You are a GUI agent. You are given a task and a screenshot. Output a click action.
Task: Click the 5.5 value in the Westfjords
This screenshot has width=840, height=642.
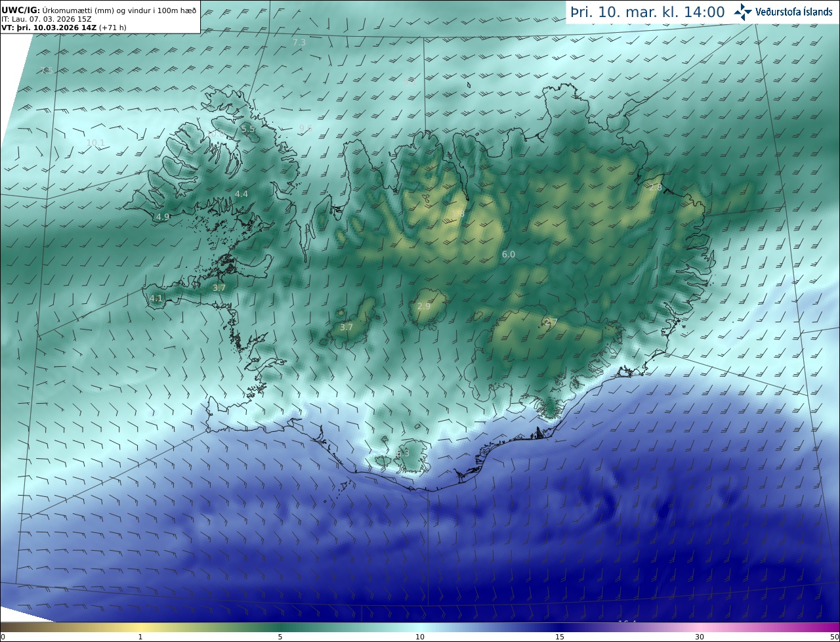coord(248,129)
